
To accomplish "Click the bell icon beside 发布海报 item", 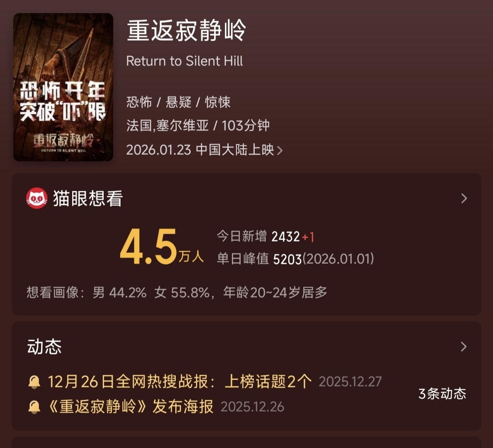I will [34, 407].
